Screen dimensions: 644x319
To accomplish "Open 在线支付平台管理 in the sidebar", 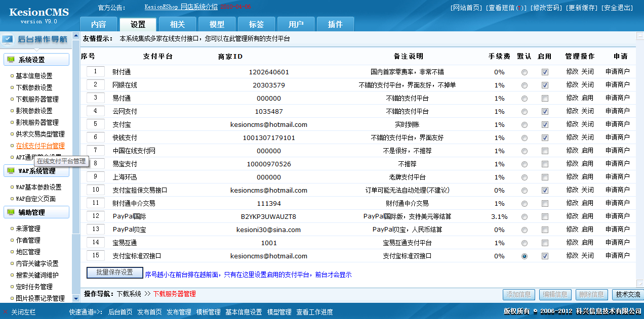I will pos(40,146).
